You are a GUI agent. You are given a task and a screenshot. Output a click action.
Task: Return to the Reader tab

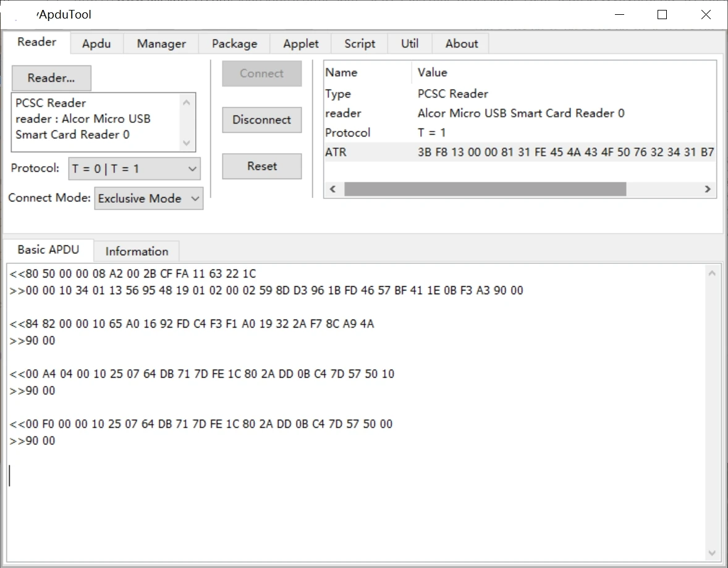click(x=36, y=42)
